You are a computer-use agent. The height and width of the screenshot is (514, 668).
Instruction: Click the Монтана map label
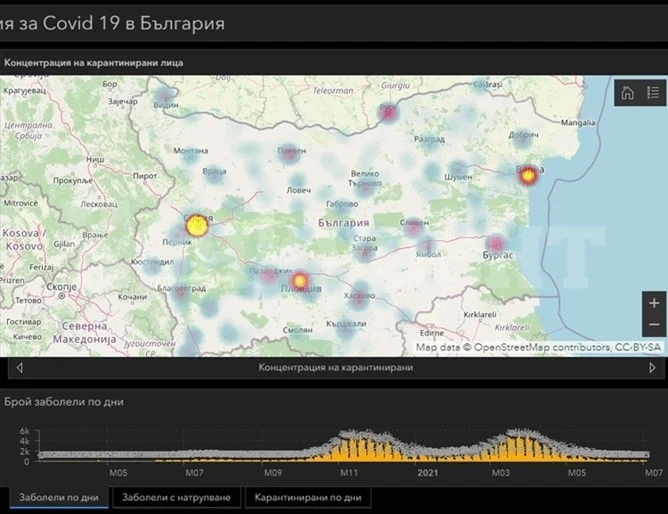[190, 150]
